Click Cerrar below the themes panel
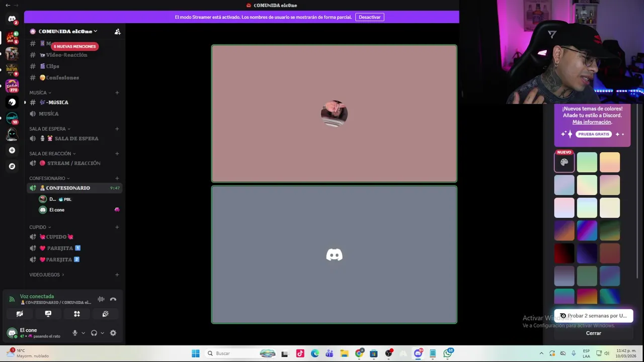Screen dimensions: 644x362 [594, 333]
